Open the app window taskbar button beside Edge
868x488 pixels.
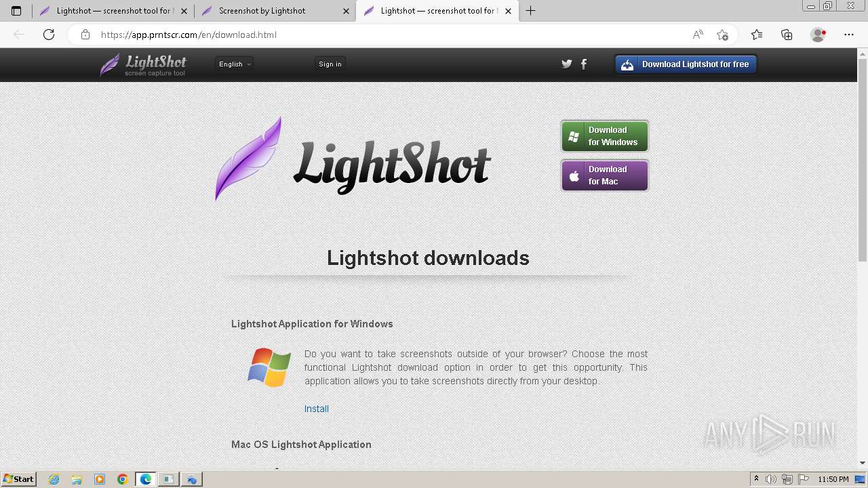coord(169,479)
